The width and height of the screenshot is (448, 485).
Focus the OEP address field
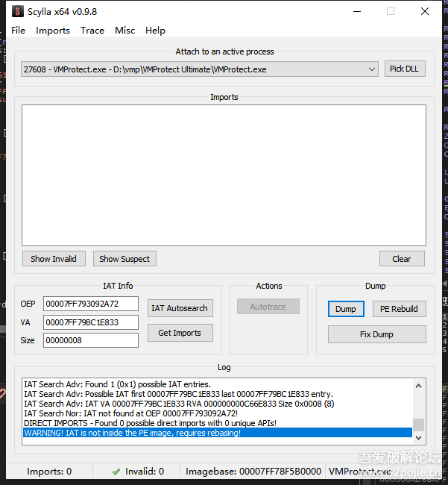click(x=91, y=304)
